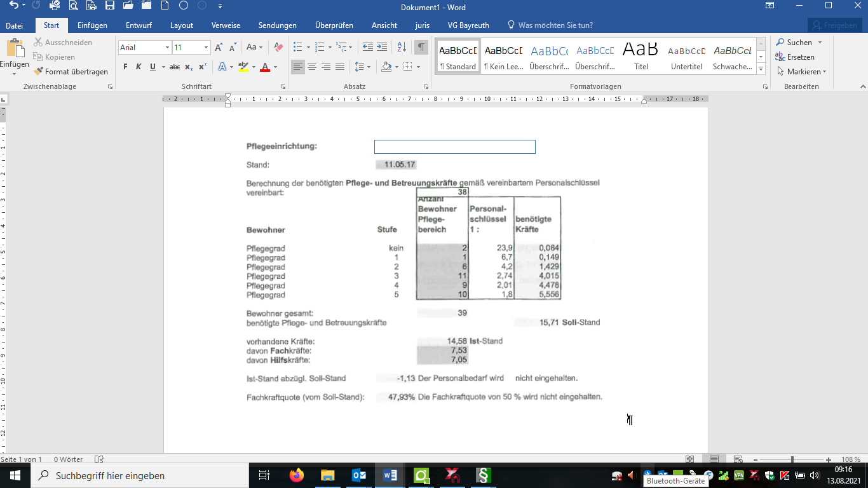
Task: Click the numbered list icon
Action: click(319, 47)
